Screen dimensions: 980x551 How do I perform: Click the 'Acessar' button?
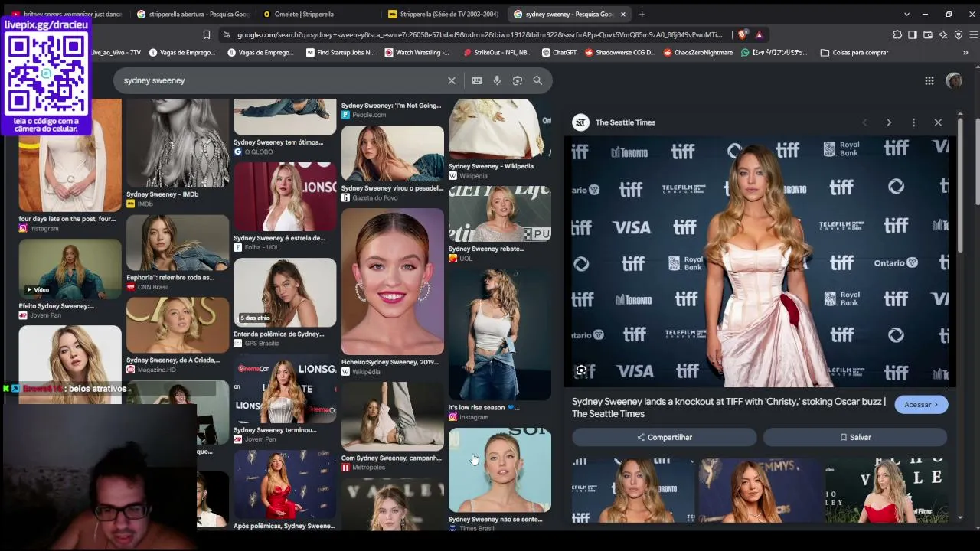click(x=921, y=405)
